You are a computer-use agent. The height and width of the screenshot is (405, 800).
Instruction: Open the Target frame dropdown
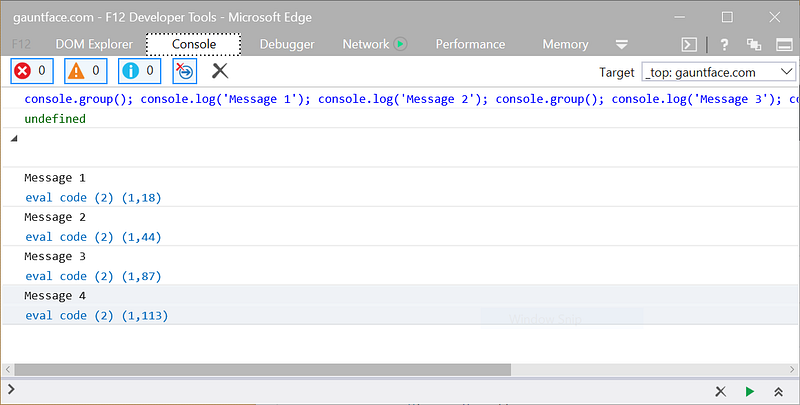point(718,72)
